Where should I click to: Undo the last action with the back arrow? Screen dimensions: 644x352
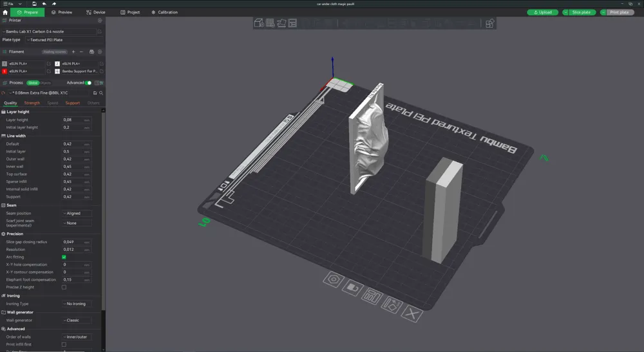(x=44, y=4)
